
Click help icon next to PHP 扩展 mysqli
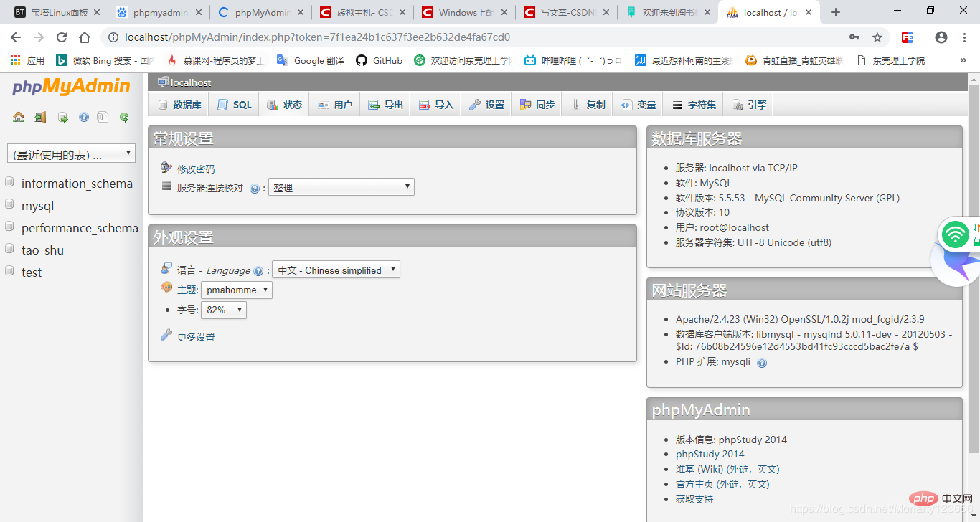coord(762,363)
